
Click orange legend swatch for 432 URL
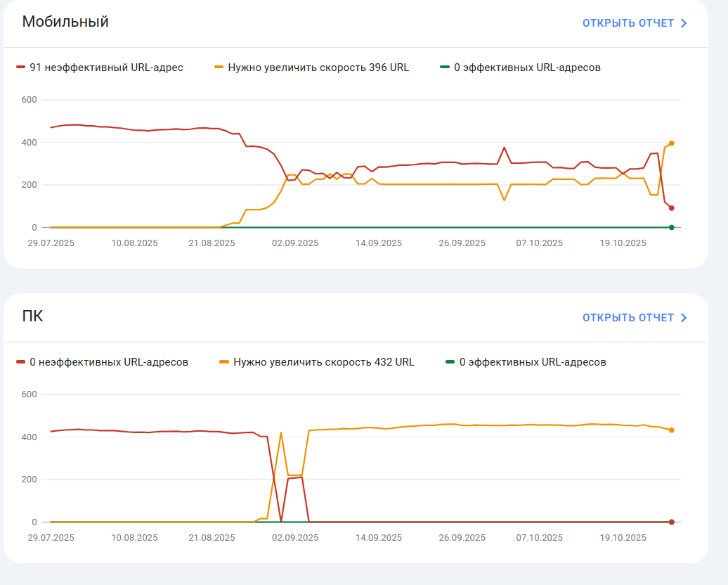pyautogui.click(x=224, y=362)
